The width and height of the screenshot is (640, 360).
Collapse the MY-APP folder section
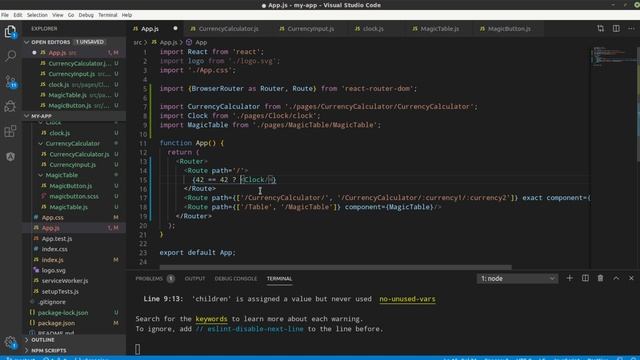(x=27, y=116)
